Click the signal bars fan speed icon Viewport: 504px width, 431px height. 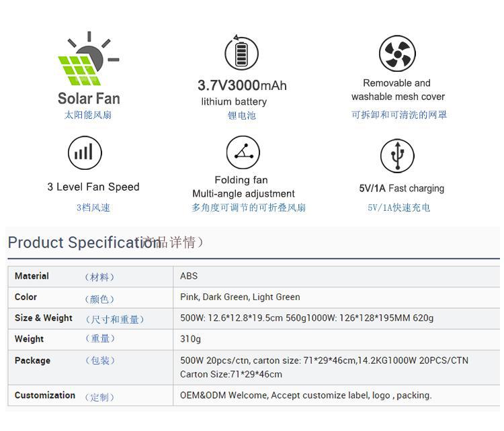coord(85,153)
